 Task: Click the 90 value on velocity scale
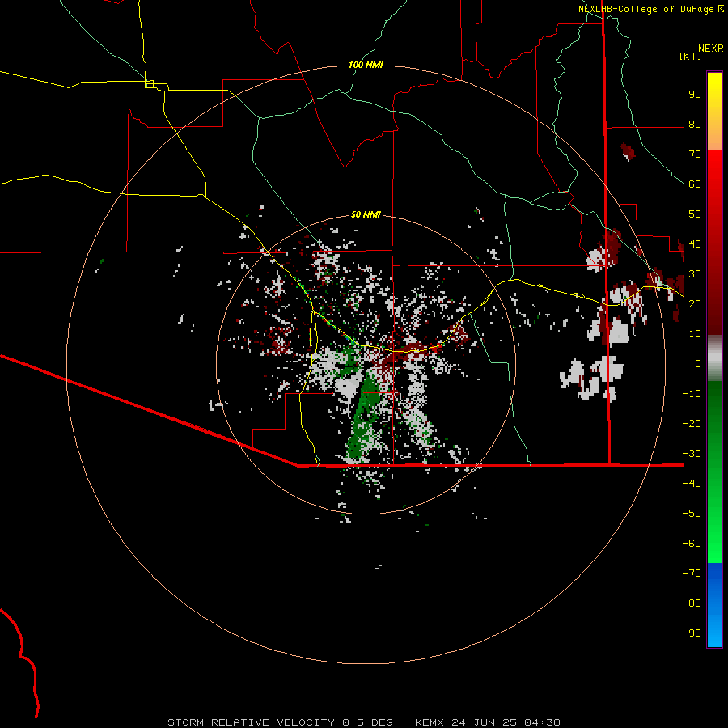695,95
